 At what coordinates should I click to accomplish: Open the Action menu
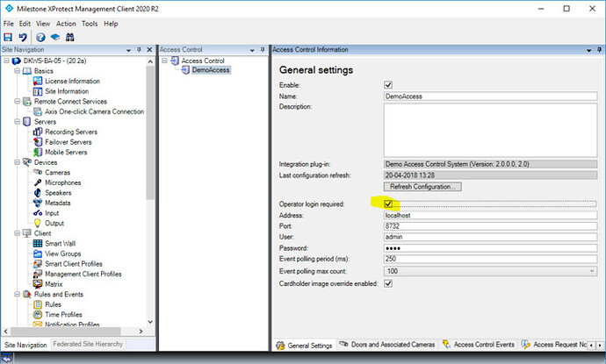[x=66, y=24]
